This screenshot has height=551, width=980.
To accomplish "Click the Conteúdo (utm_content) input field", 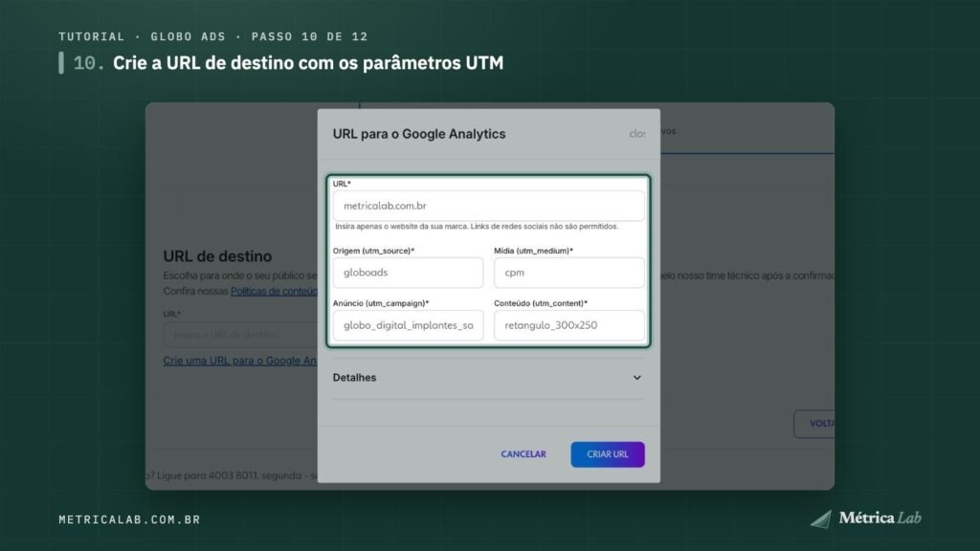I will pos(568,325).
